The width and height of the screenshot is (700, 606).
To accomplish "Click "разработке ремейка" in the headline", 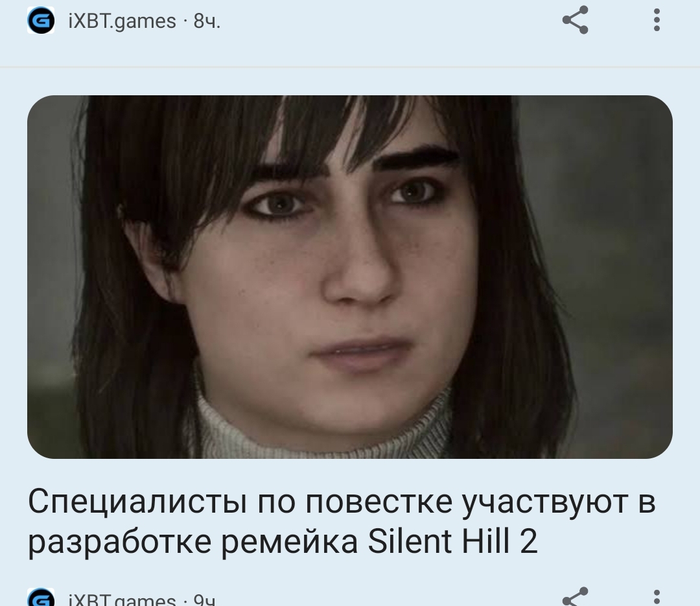I will [x=193, y=541].
